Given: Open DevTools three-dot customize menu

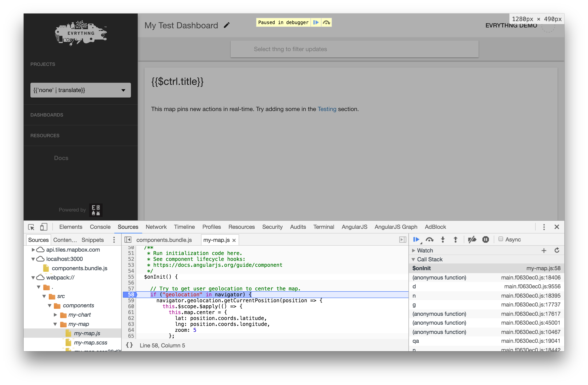Looking at the screenshot, I should coord(544,227).
